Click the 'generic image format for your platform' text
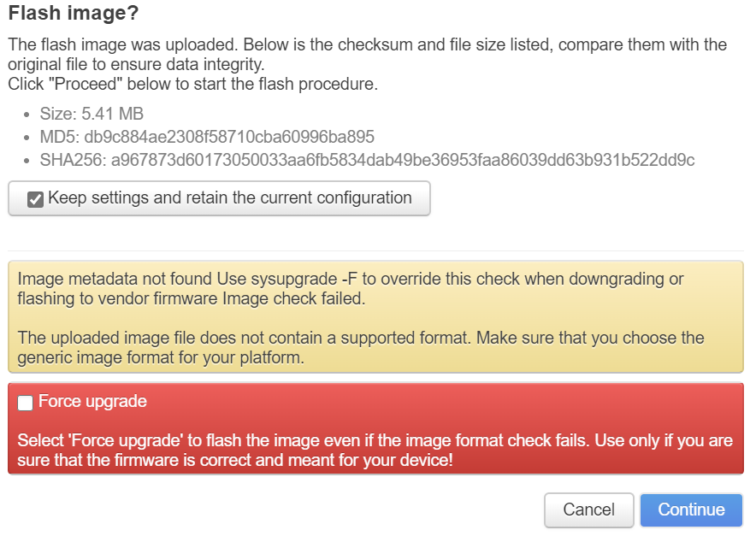 pyautogui.click(x=161, y=358)
